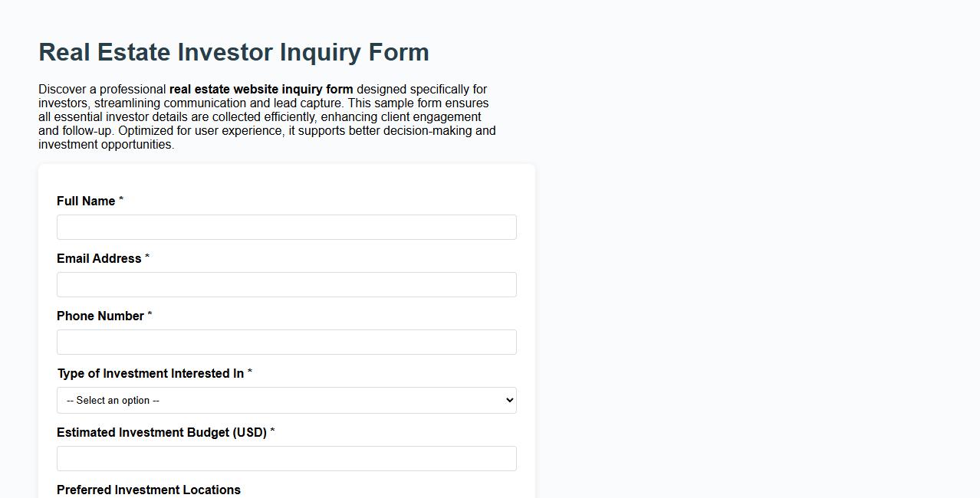Click the Full Name input field

(x=286, y=227)
